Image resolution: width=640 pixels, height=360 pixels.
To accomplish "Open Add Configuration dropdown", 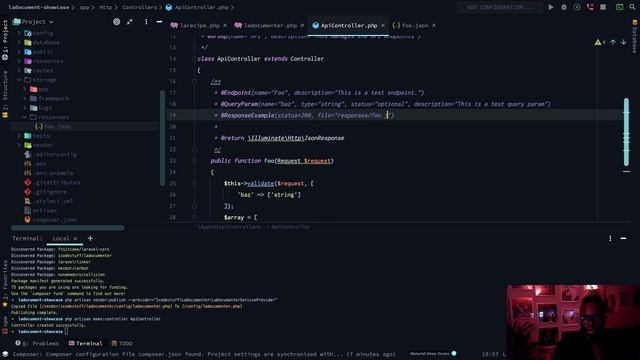I will tap(500, 7).
